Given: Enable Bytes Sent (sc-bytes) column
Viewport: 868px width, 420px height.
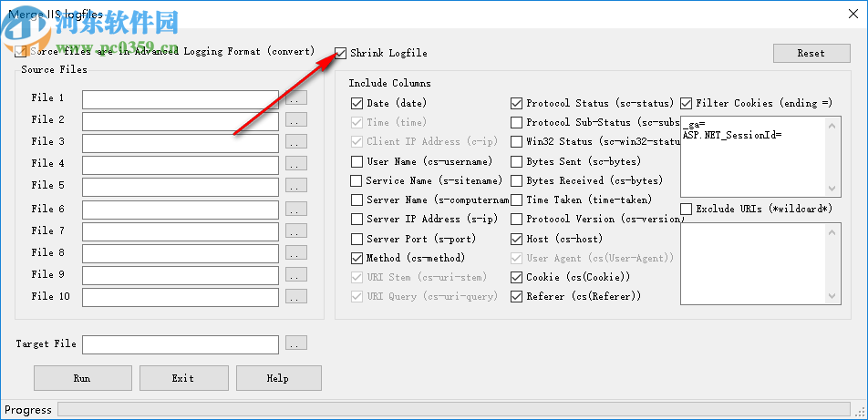Looking at the screenshot, I should (x=516, y=161).
